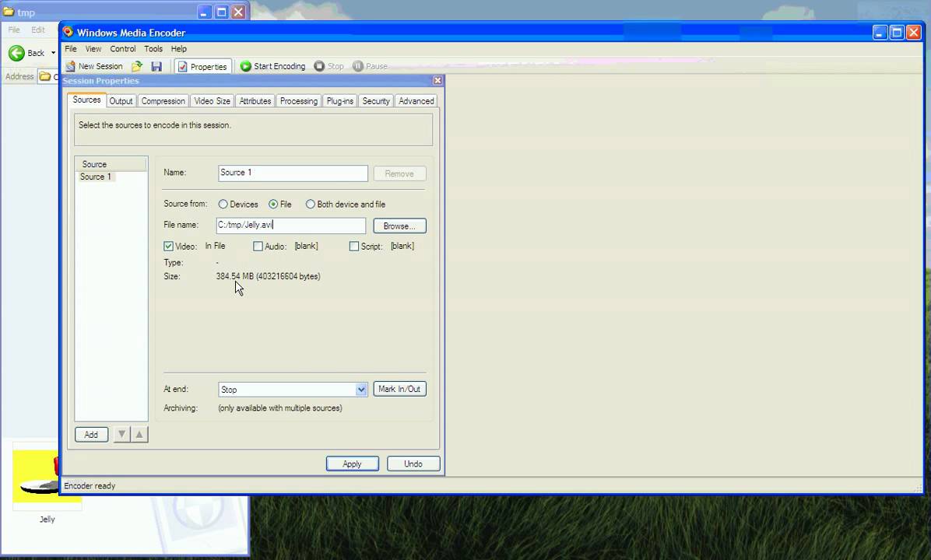Switch to the Processing tab

[x=299, y=101]
